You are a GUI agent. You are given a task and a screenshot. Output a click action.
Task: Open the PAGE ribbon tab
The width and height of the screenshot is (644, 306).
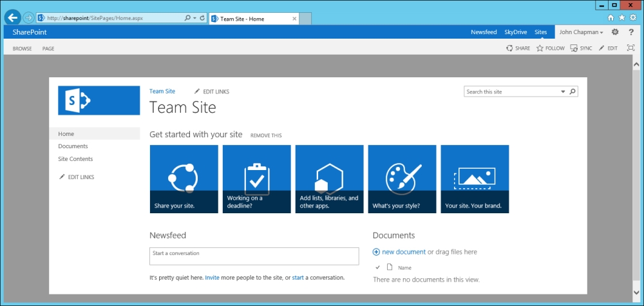pos(48,48)
